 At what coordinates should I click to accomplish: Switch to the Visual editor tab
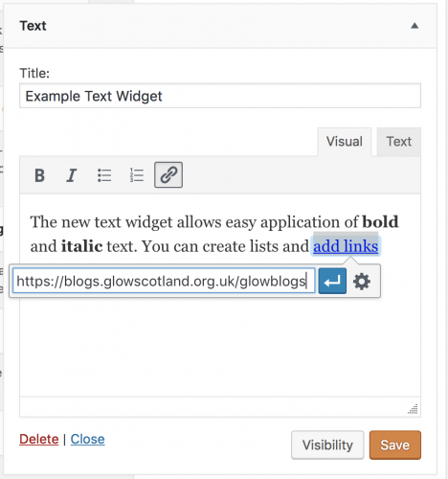click(x=345, y=142)
